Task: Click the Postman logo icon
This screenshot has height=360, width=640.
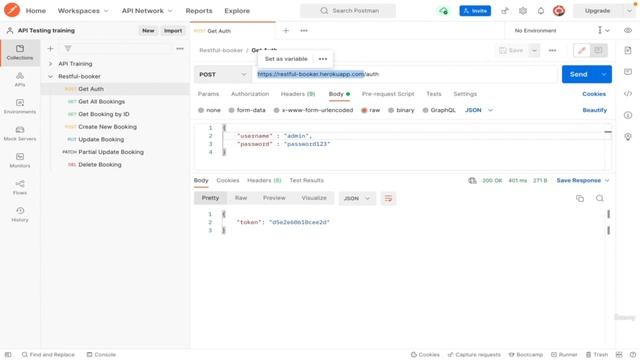Action: point(12,10)
